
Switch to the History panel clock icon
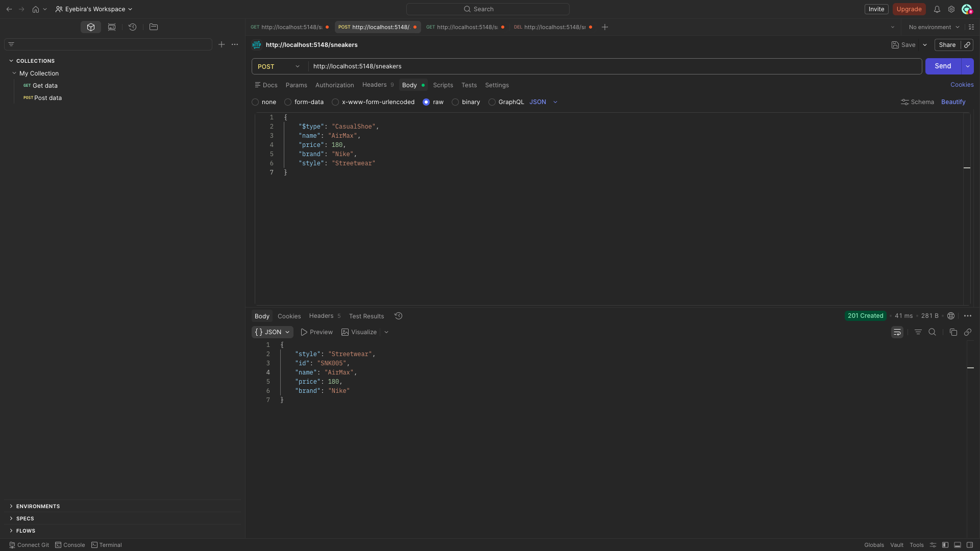(132, 27)
